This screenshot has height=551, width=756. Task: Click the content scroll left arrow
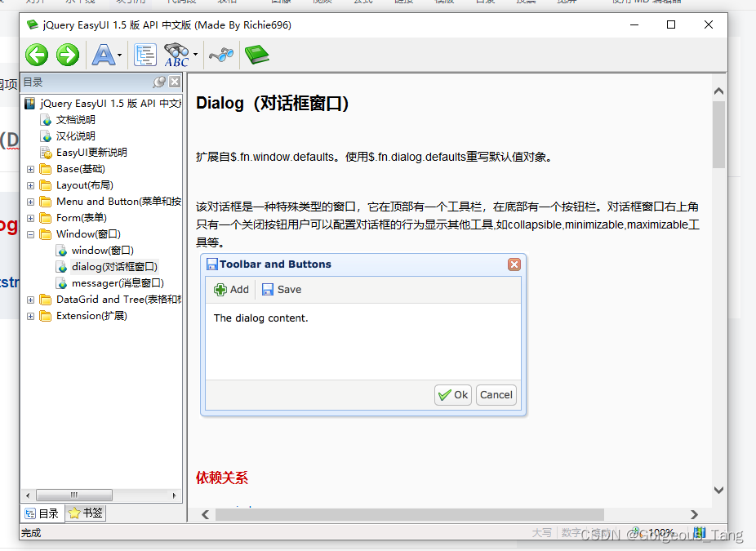(x=206, y=514)
